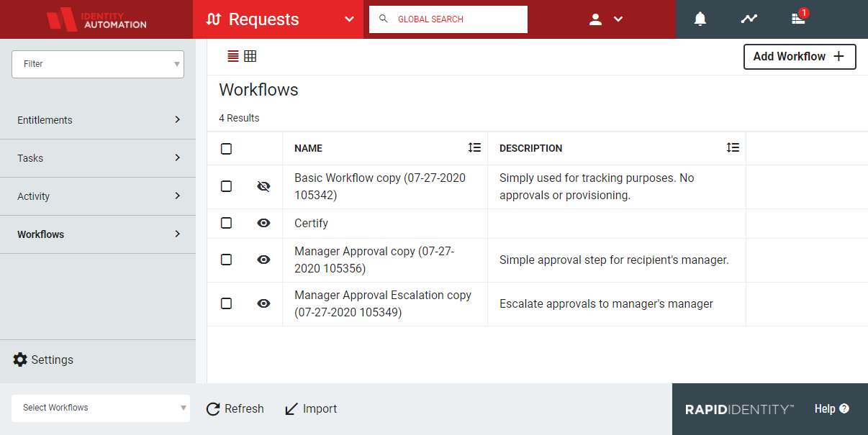The width and height of the screenshot is (868, 435).
Task: Select all workflows with header checkbox
Action: 226,149
